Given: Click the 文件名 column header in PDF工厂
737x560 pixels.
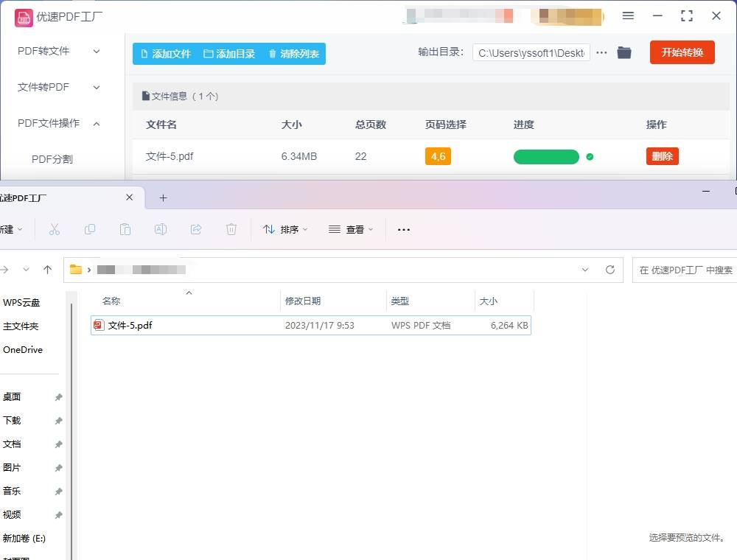Looking at the screenshot, I should click(161, 125).
